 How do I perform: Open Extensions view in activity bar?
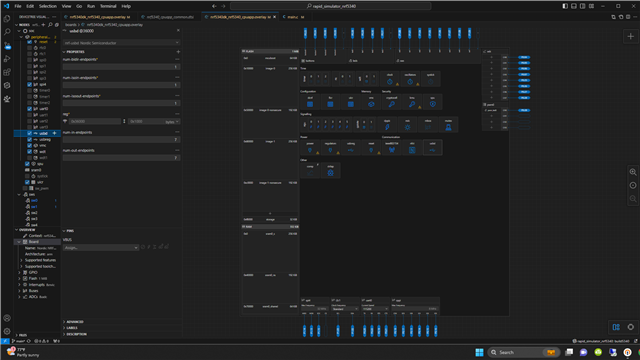(x=7, y=72)
